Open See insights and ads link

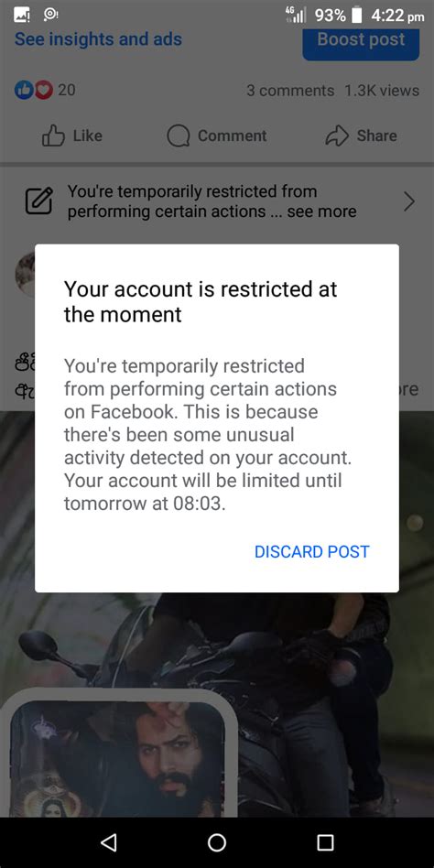pyautogui.click(x=98, y=39)
